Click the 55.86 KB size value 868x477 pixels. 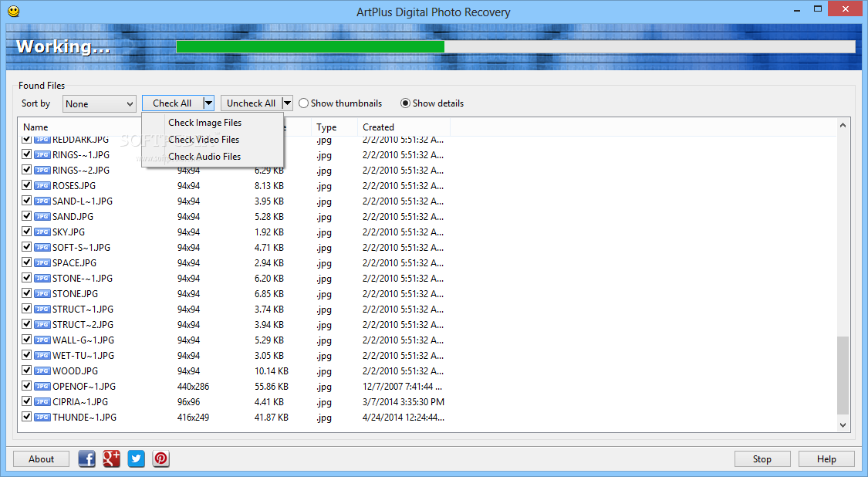coord(272,386)
